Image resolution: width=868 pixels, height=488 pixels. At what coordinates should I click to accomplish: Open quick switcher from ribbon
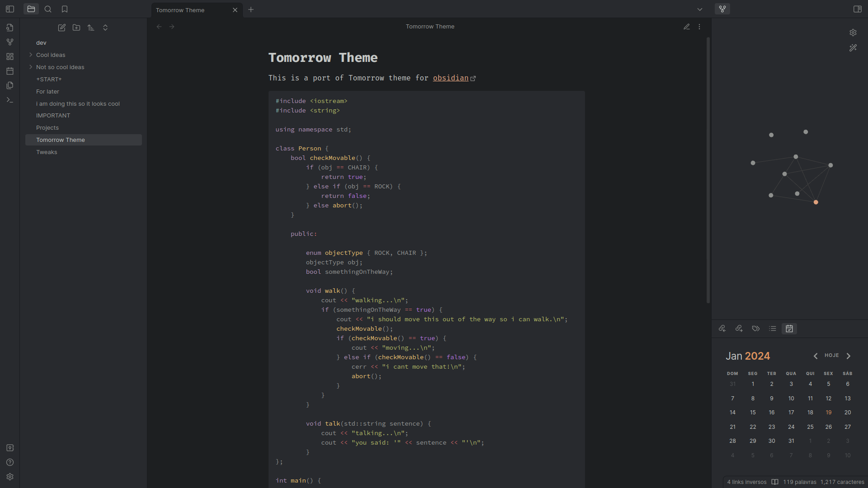coord(10,28)
